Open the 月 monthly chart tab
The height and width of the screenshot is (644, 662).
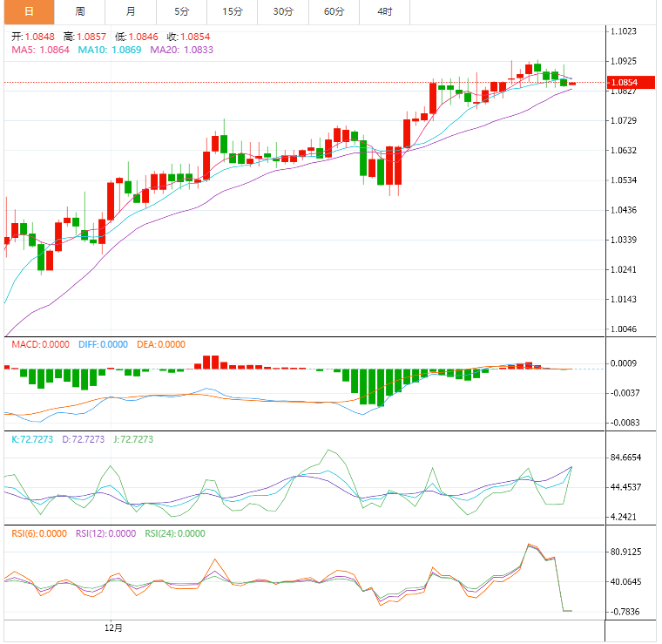point(131,11)
